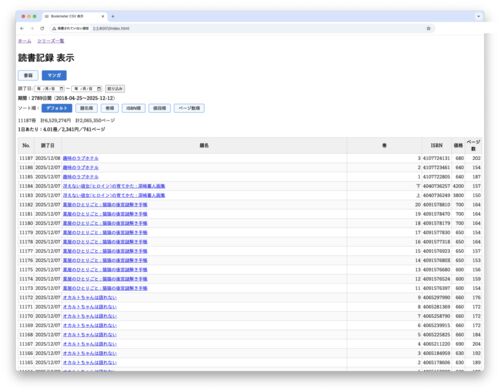The width and height of the screenshot is (500, 392).
Task: Open the title link in row 11173
Action: point(105,288)
